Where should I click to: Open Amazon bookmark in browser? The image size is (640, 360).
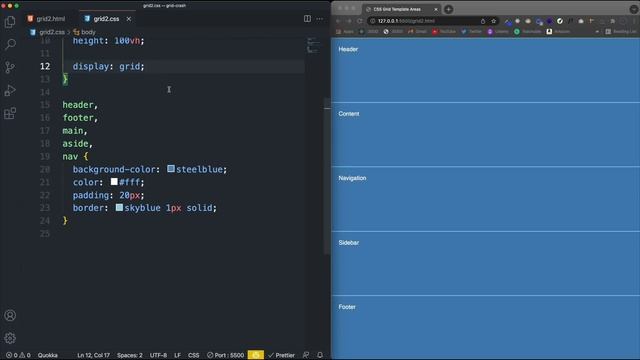(x=558, y=31)
